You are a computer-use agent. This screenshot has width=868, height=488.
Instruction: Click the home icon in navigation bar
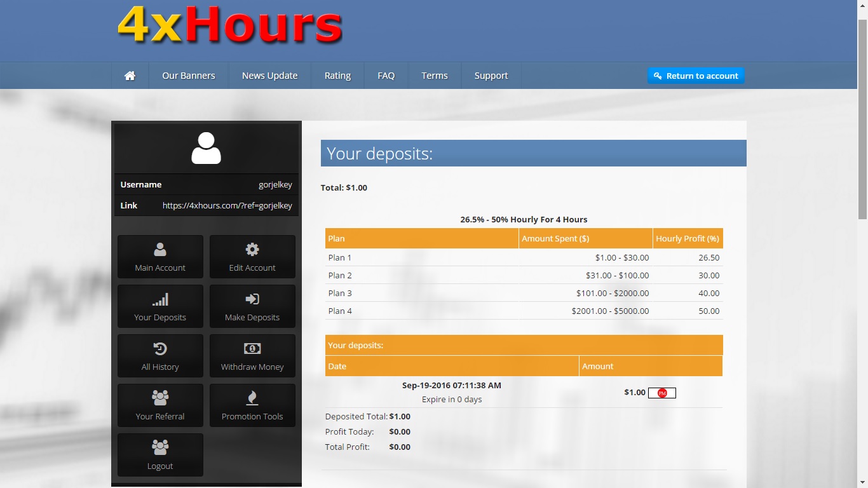[130, 76]
